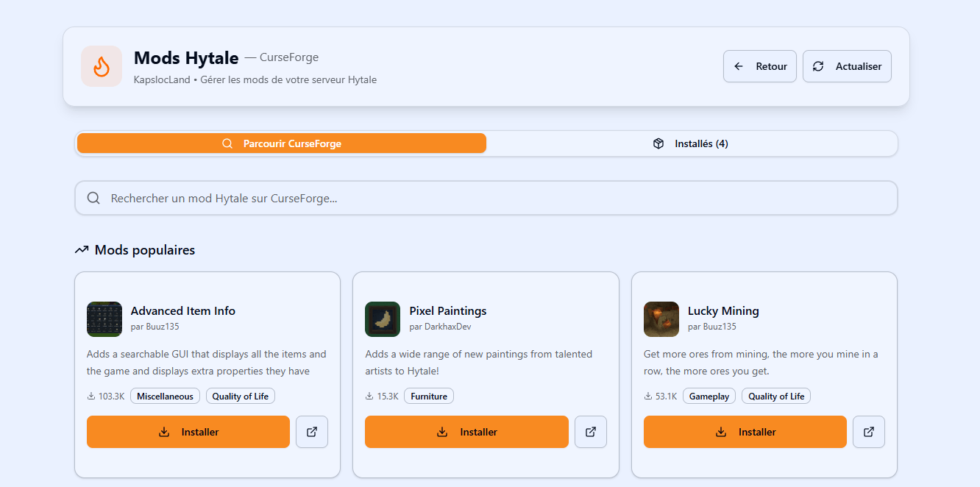Screen dimensions: 980x487
Task: Click Quality of Life tag on Advanced Item Info
Action: click(x=241, y=397)
